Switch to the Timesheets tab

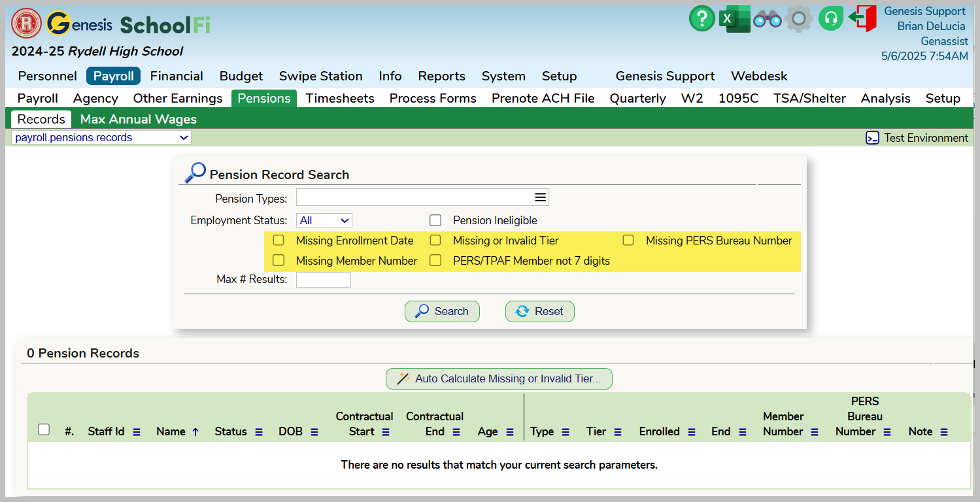340,98
